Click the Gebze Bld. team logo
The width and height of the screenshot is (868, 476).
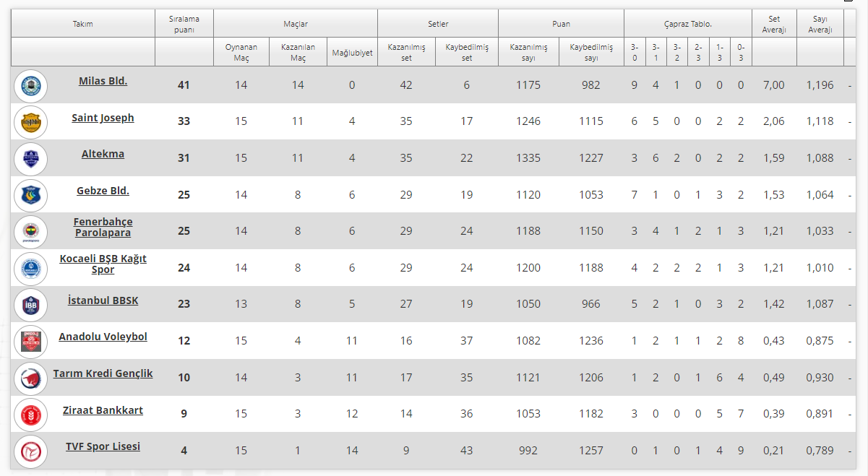point(30,195)
